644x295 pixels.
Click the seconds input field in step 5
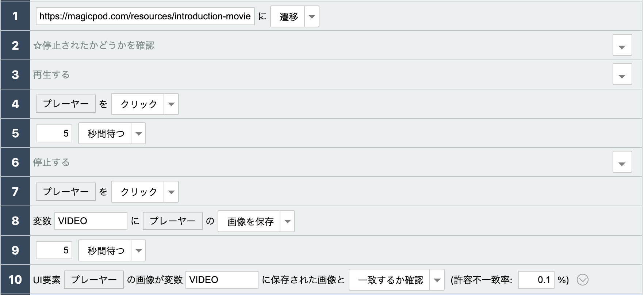pyautogui.click(x=54, y=133)
